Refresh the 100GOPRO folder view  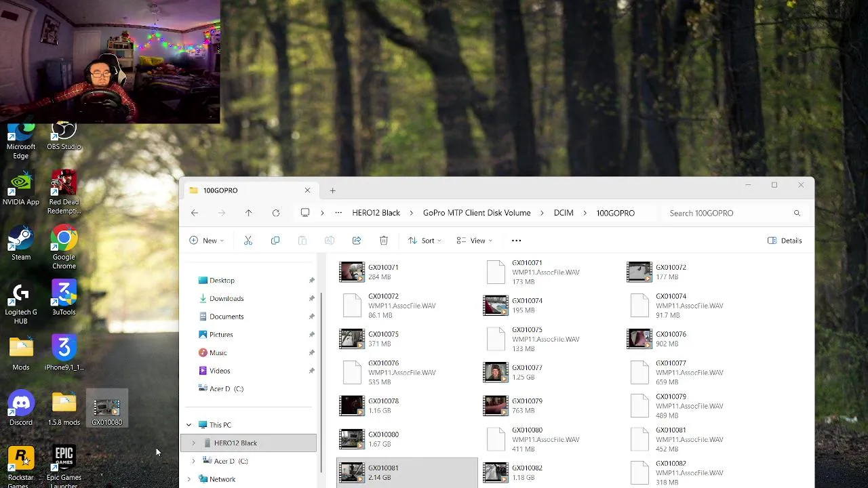click(x=275, y=213)
